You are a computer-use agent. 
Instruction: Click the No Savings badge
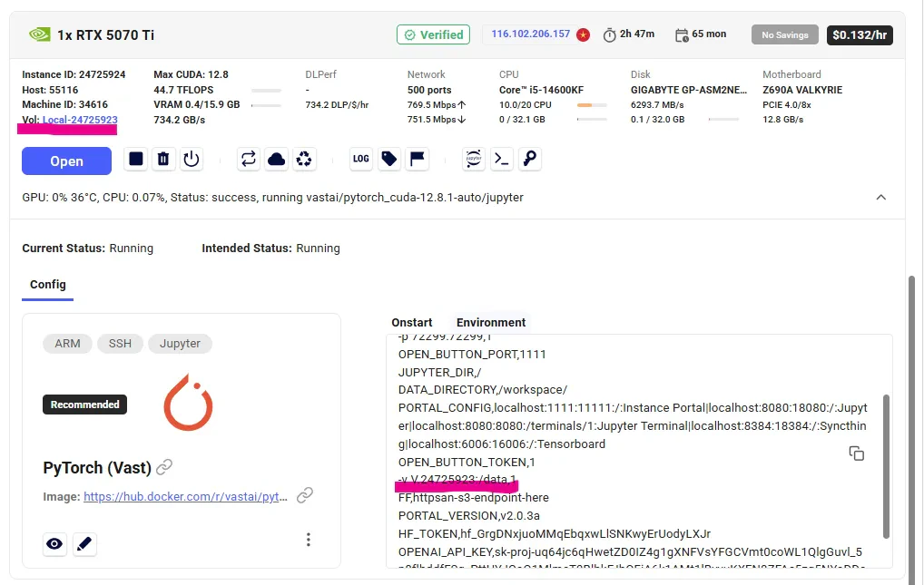(x=785, y=34)
